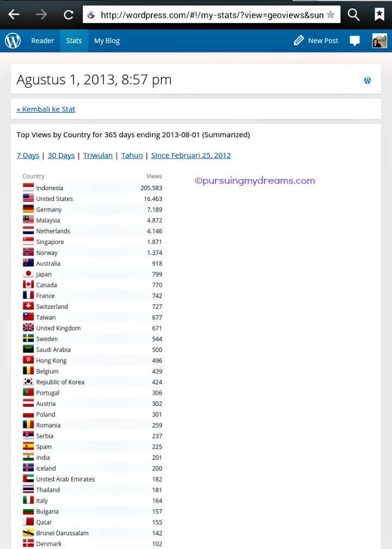Select the 7 Days view link

coord(28,155)
